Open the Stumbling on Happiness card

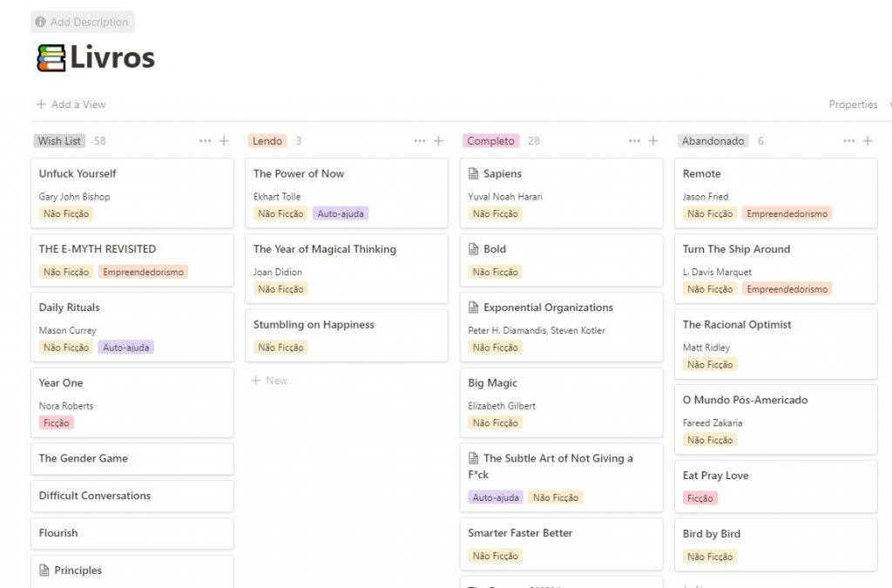click(x=347, y=335)
